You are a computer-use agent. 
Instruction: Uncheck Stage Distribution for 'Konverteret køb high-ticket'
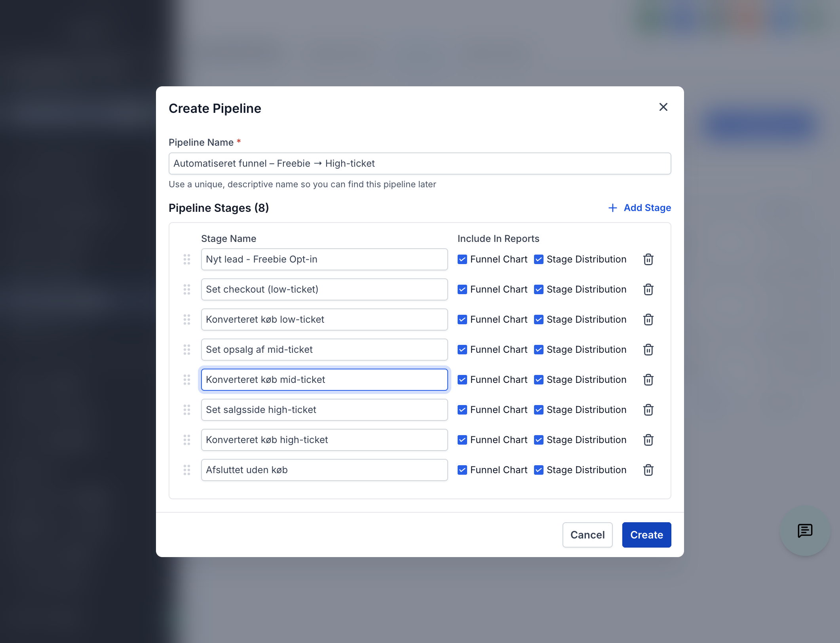tap(538, 440)
